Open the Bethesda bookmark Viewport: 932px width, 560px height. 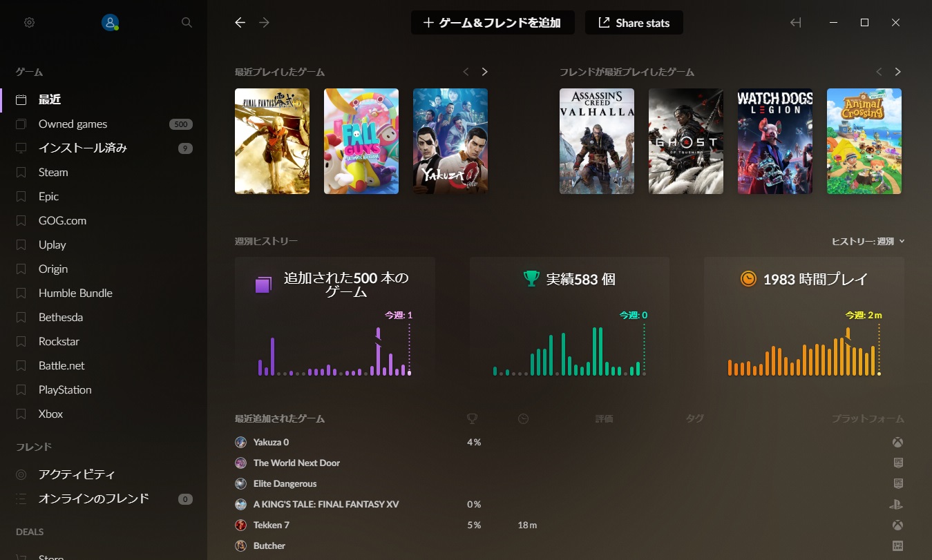104,317
